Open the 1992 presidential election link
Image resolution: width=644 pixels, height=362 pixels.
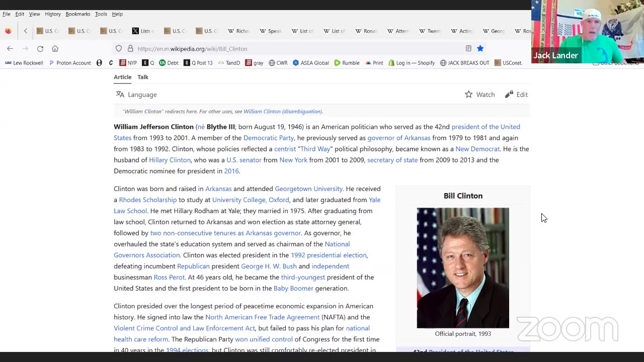click(x=329, y=255)
